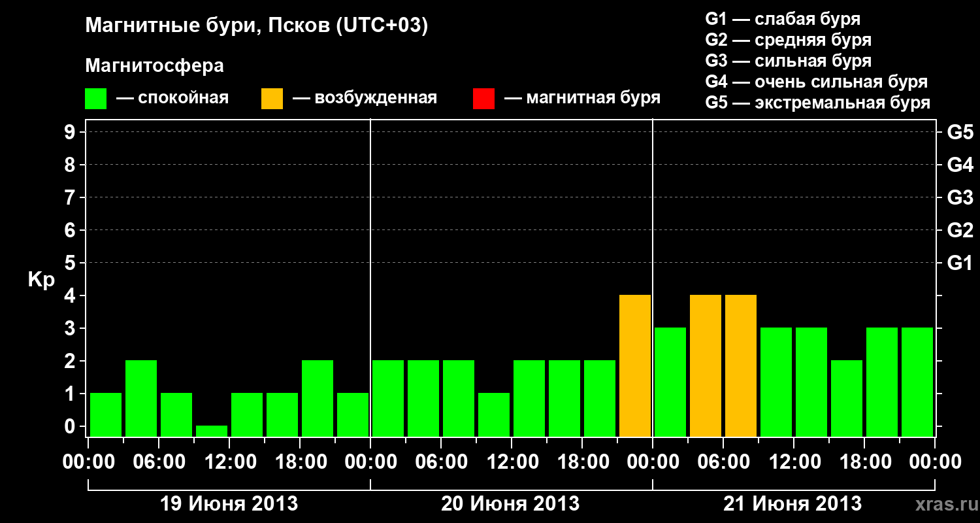This screenshot has height=523, width=980.
Task: Click the 'G2 — средняя буря' legend line
Action: (788, 40)
